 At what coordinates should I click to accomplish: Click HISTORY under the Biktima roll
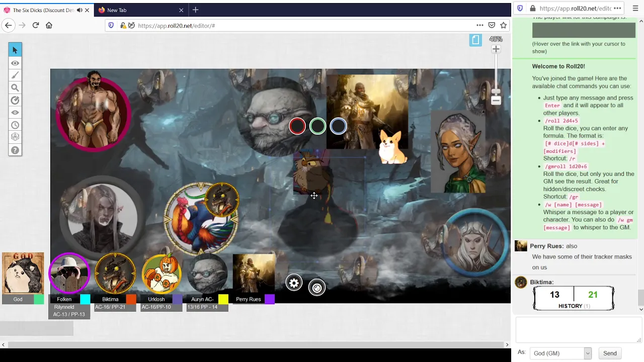(x=570, y=306)
